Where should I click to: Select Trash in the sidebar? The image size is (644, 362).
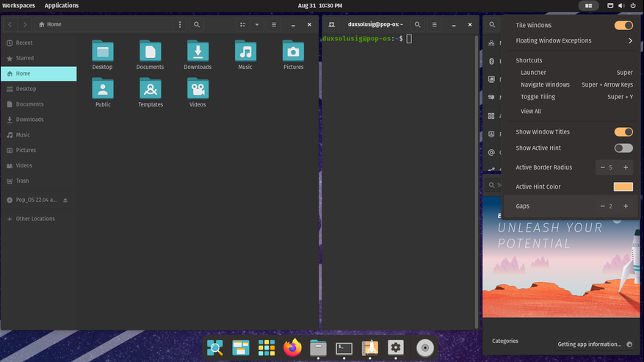23,181
